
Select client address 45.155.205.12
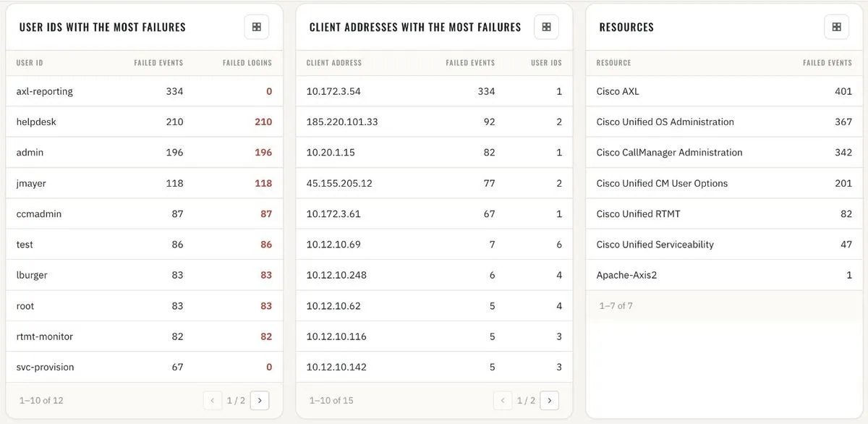pos(339,183)
